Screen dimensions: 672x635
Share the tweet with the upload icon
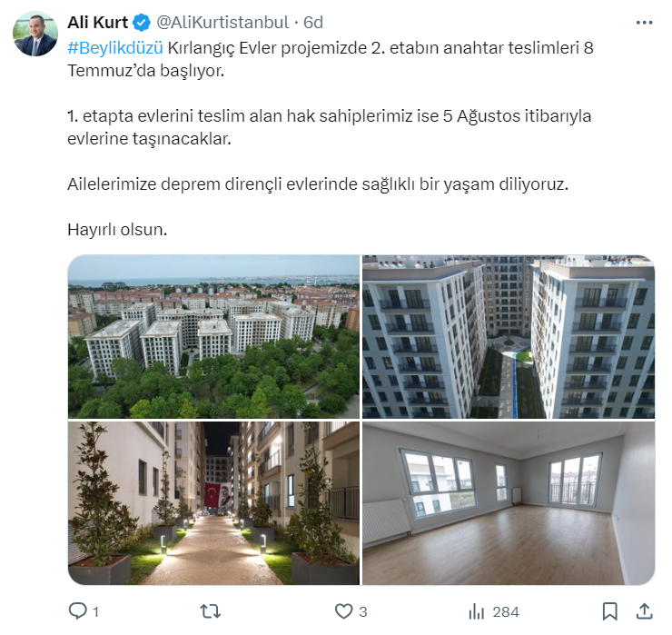(644, 611)
